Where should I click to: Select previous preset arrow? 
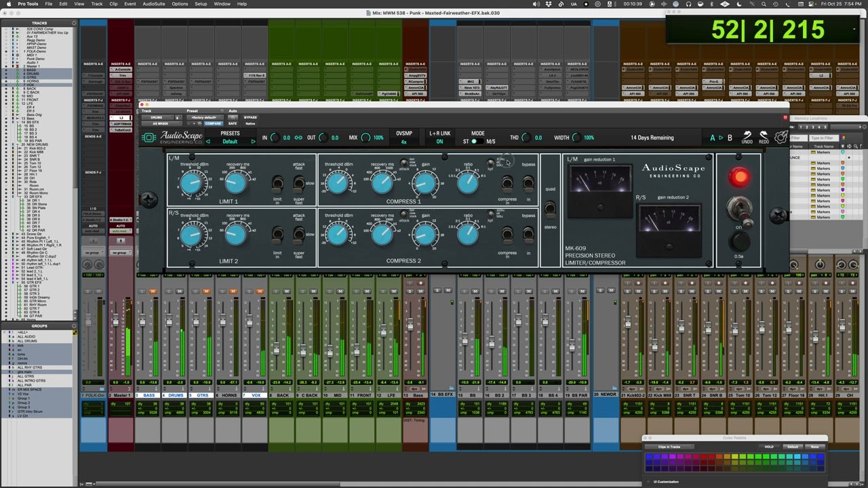click(x=208, y=142)
